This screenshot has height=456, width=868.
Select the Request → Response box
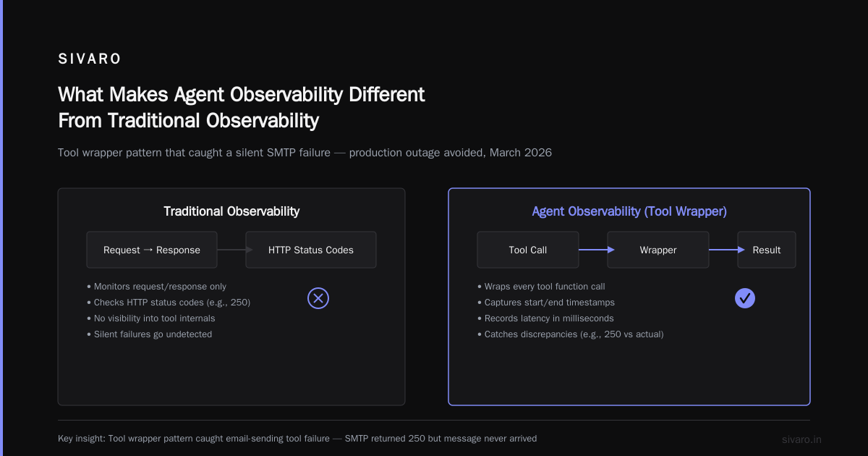tap(152, 250)
